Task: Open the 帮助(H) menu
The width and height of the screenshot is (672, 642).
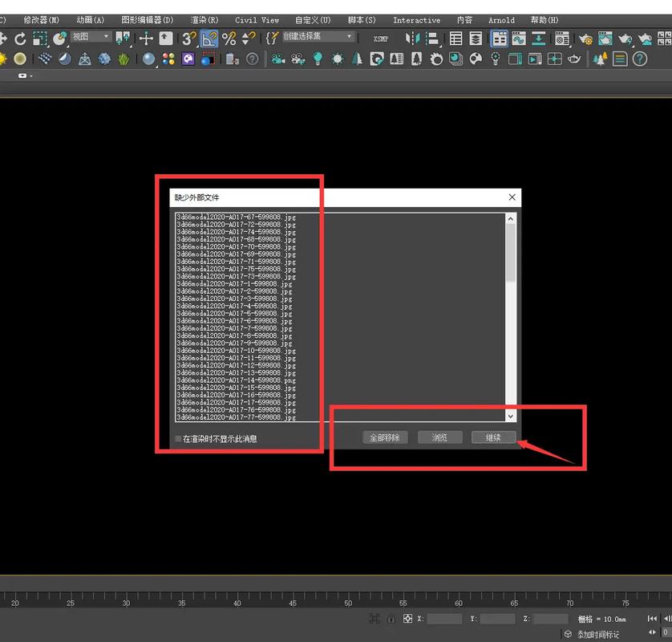Action: [544, 20]
